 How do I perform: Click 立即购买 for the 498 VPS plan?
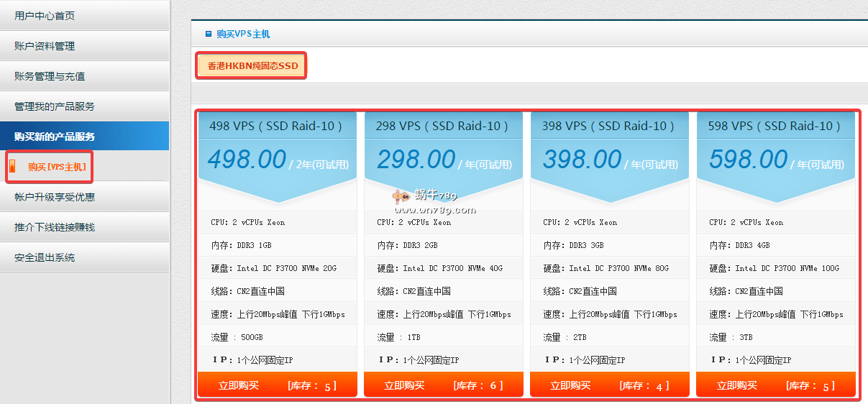[x=238, y=385]
